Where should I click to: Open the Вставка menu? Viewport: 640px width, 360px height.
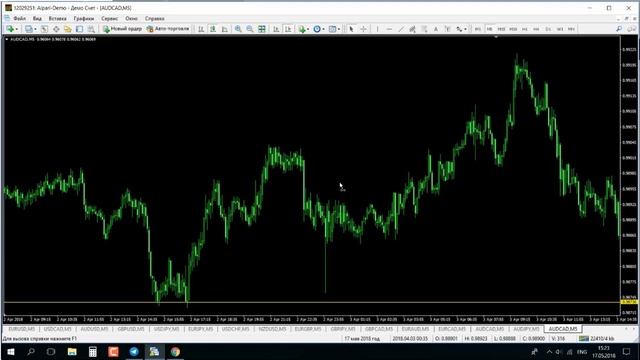[x=57, y=18]
